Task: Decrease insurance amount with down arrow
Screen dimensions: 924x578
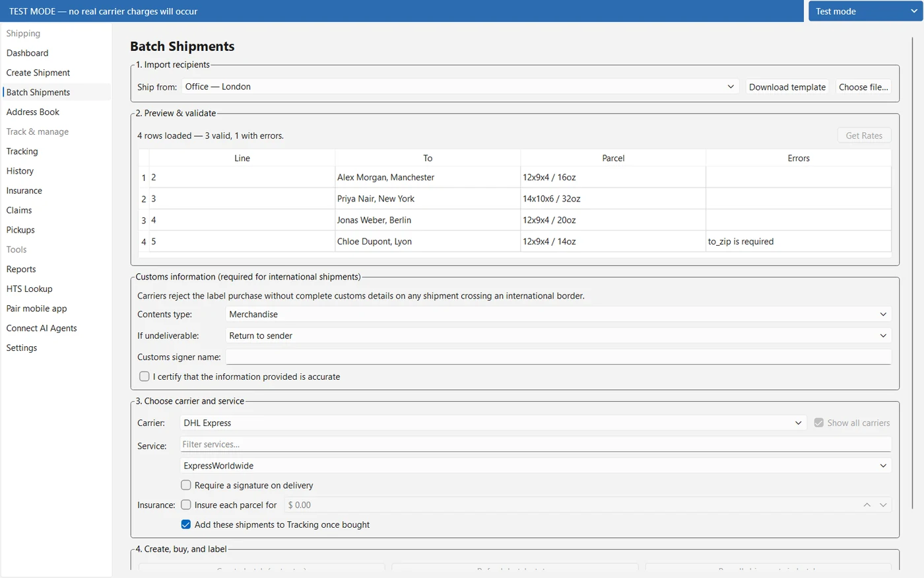Action: pyautogui.click(x=883, y=505)
